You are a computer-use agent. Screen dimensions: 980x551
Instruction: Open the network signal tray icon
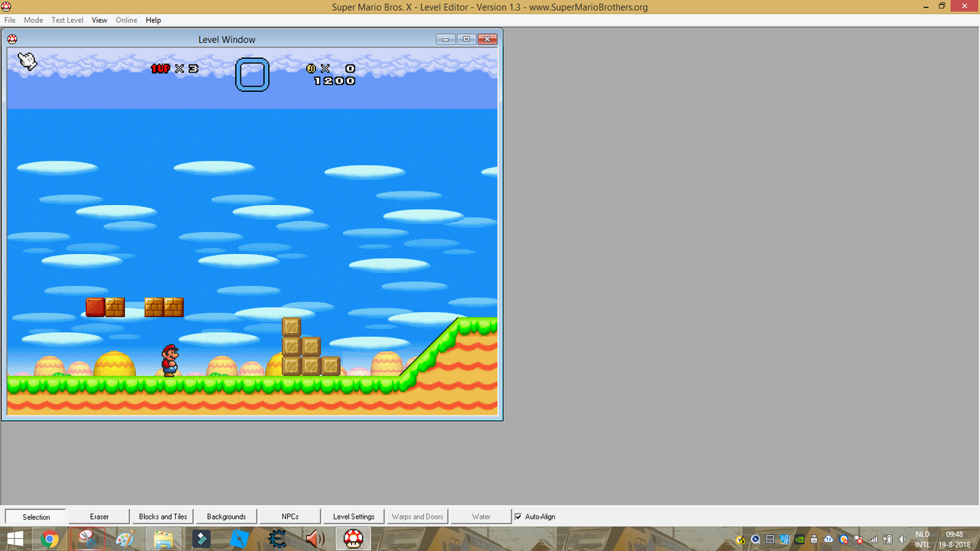(873, 540)
